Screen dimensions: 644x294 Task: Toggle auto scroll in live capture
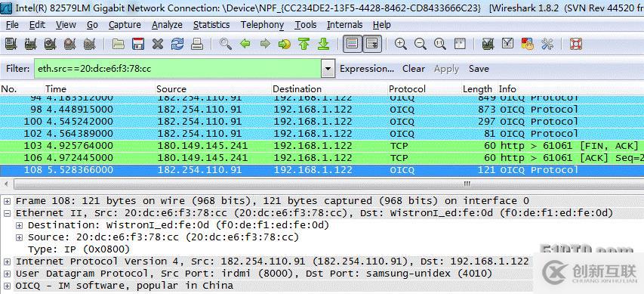click(x=372, y=44)
